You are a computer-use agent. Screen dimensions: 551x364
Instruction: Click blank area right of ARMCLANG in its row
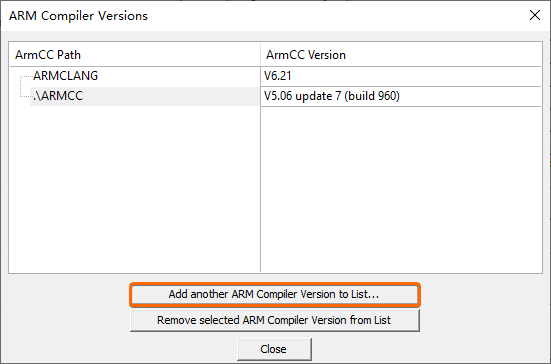[179, 76]
